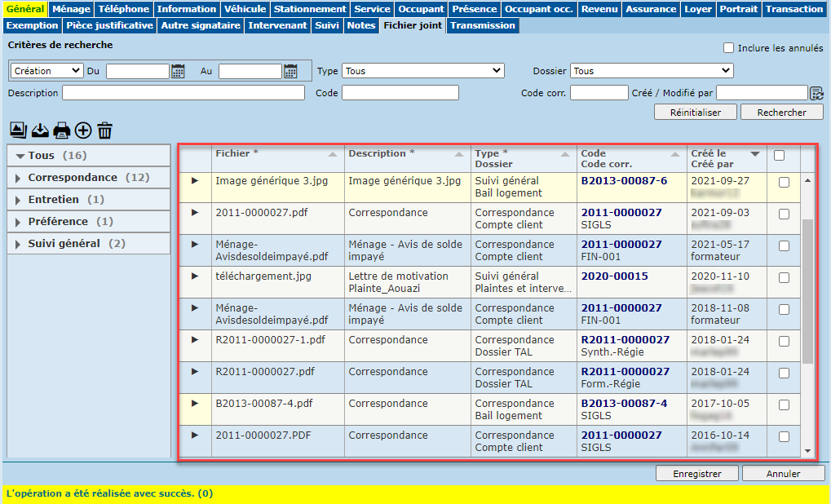The height and width of the screenshot is (504, 831).
Task: Switch to the Véhicule tab
Action: point(245,9)
